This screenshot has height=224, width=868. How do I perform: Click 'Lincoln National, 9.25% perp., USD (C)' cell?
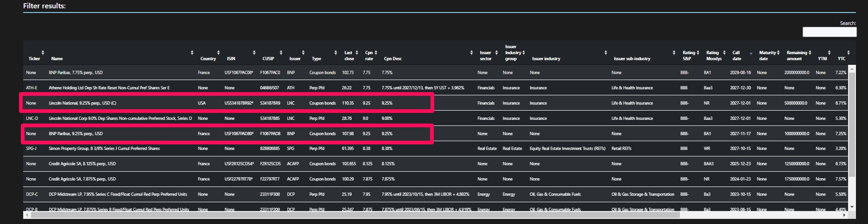tap(82, 103)
